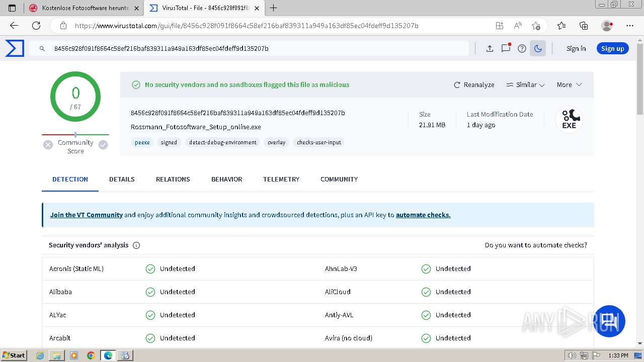
Task: Click the upload file icon
Action: click(x=490, y=49)
